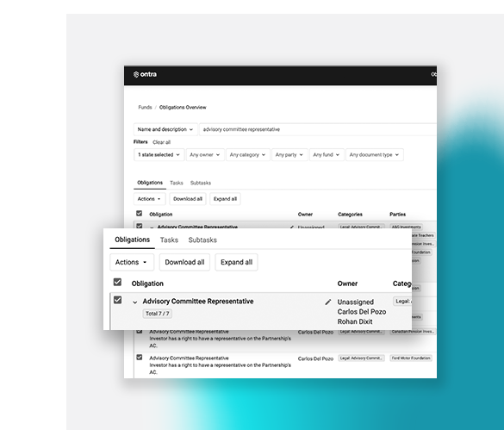Open the Any fund filter dropdown
This screenshot has width=504, height=430.
pyautogui.click(x=327, y=155)
